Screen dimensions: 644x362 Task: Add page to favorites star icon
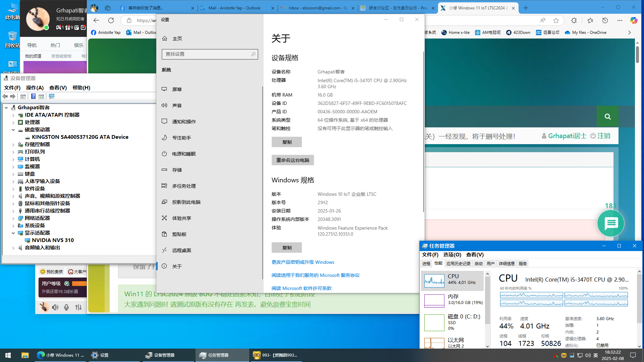coord(556,20)
